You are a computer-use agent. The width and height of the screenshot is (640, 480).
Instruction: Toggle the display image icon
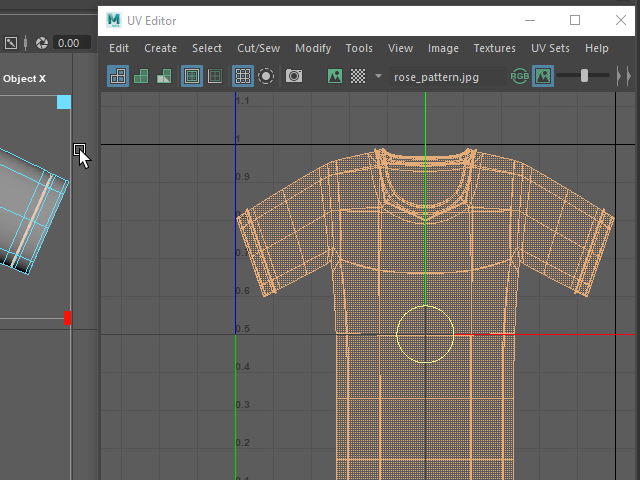click(335, 76)
